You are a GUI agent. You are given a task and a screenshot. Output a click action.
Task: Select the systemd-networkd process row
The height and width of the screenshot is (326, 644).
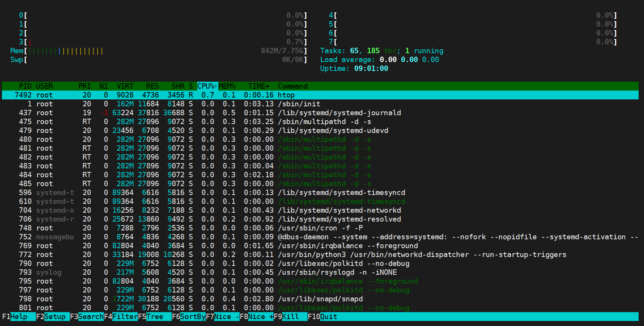320,210
